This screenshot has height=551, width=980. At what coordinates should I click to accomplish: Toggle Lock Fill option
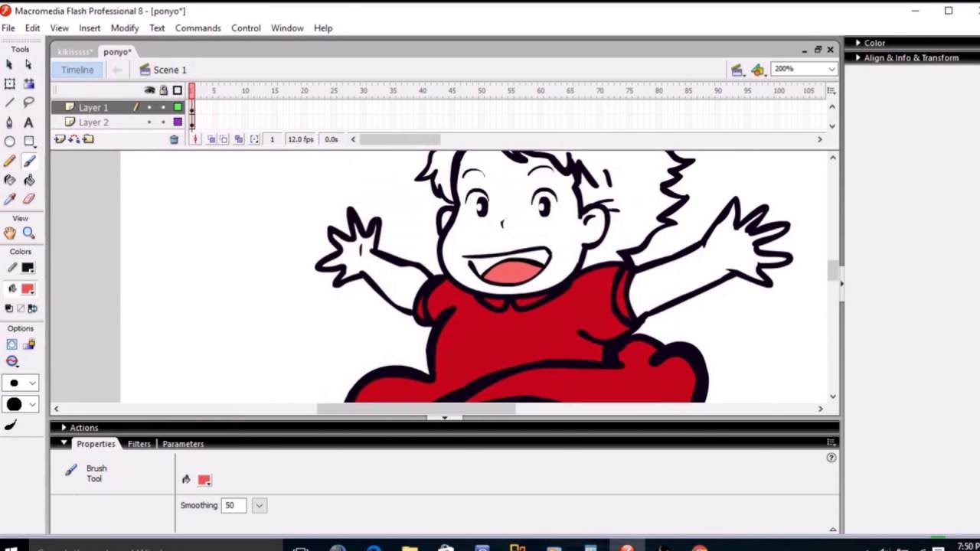tap(29, 344)
